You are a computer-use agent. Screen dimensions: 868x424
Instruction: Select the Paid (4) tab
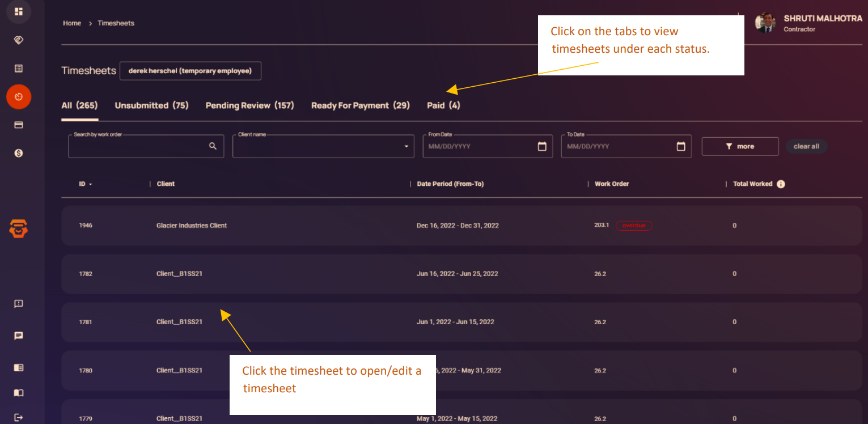click(x=443, y=105)
